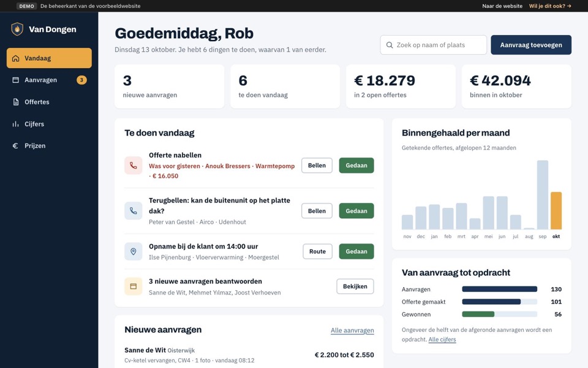Click Naar de website link
Image resolution: width=588 pixels, height=368 pixels.
[502, 6]
